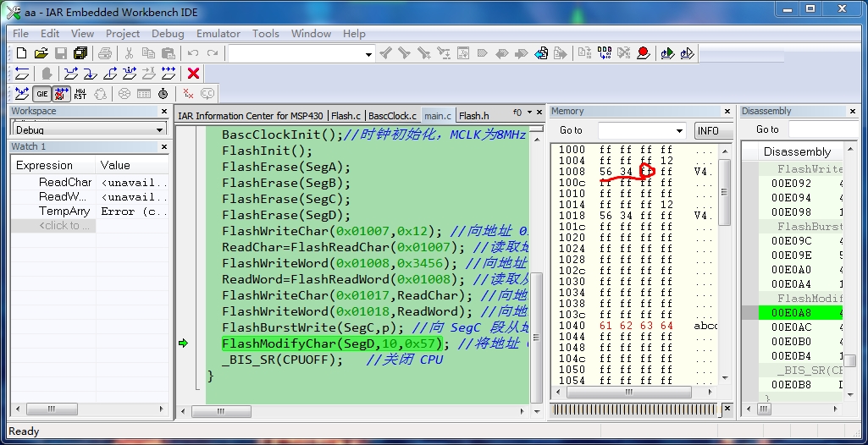The height and width of the screenshot is (445, 868).
Task: Open the toolbar quick search dropdown arrow
Action: [x=368, y=54]
